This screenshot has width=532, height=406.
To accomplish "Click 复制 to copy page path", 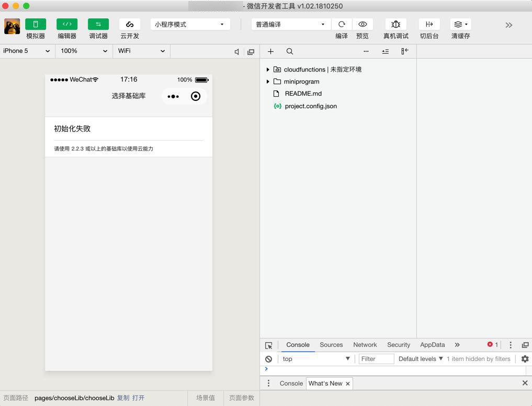I will pos(123,398).
